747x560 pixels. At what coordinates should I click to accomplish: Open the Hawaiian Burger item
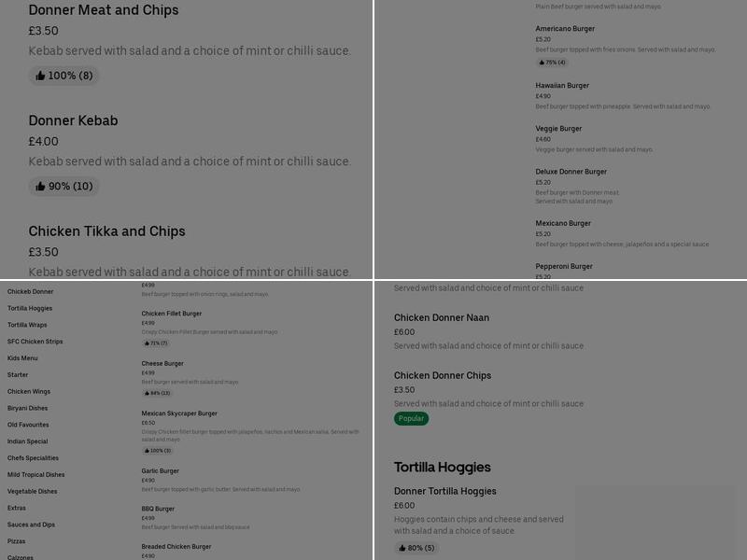[562, 86]
